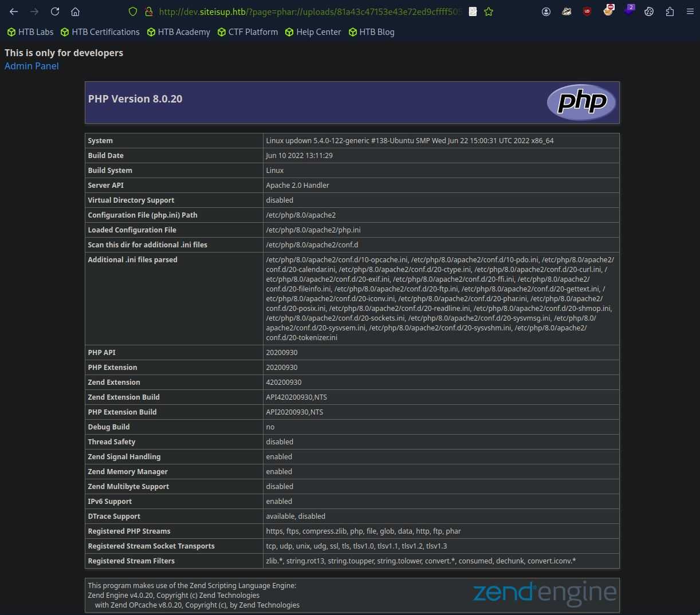Open the HTB Academy bookmark

tap(179, 32)
